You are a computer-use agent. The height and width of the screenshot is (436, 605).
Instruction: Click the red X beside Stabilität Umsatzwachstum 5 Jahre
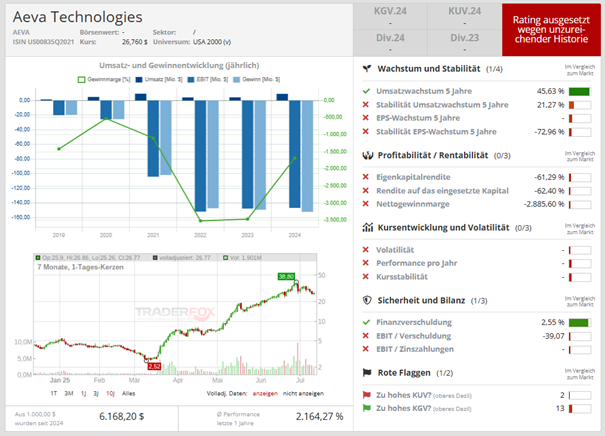coord(366,105)
